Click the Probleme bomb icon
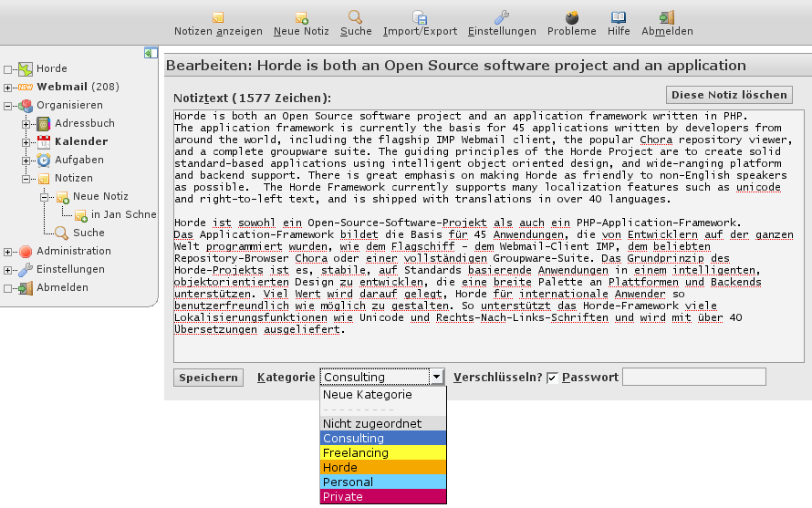The width and height of the screenshot is (812, 508). click(x=572, y=17)
